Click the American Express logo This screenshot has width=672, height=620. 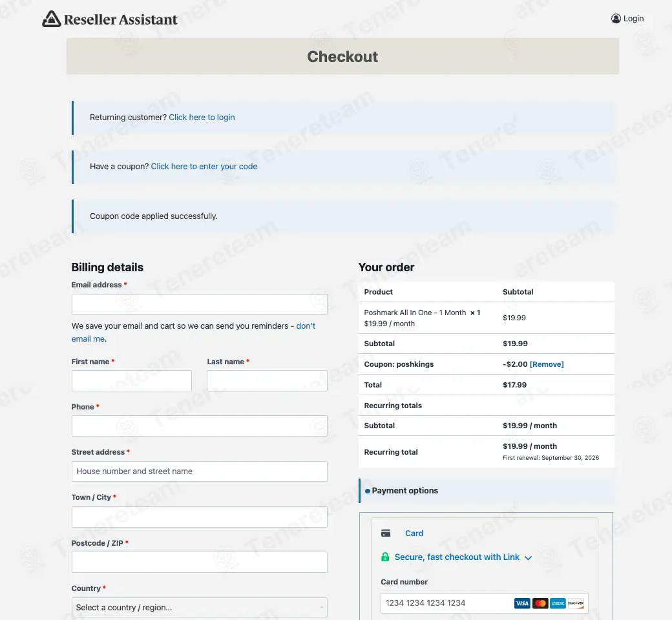(x=558, y=603)
